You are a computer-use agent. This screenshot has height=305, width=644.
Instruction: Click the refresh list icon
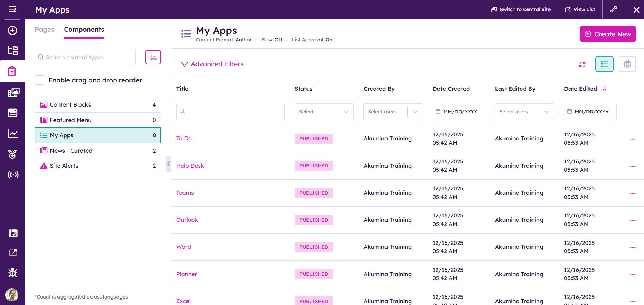click(582, 64)
